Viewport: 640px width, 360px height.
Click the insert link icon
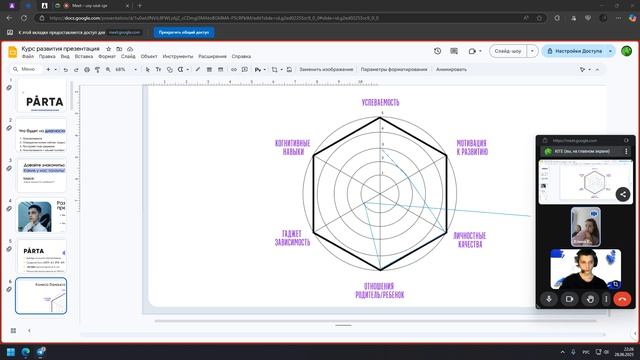[234, 70]
